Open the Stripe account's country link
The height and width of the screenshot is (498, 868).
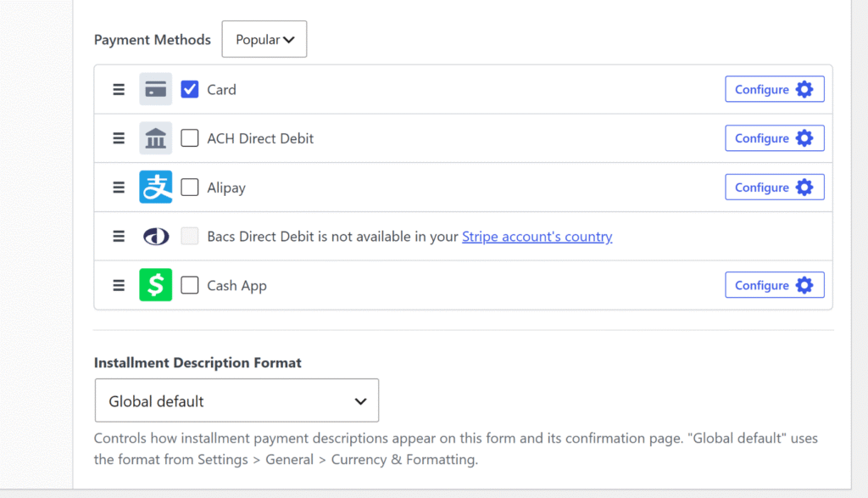[x=537, y=237]
